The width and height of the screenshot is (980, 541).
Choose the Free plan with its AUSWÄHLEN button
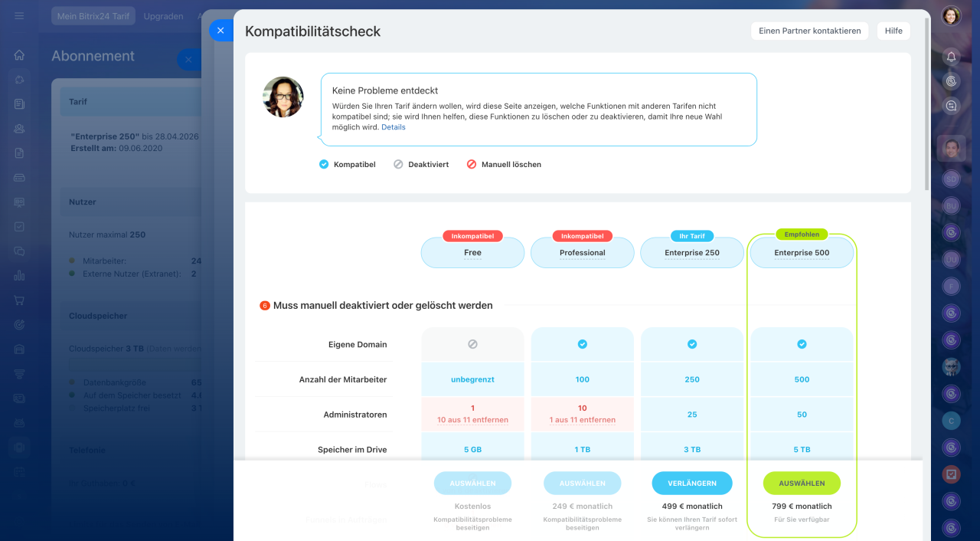472,484
